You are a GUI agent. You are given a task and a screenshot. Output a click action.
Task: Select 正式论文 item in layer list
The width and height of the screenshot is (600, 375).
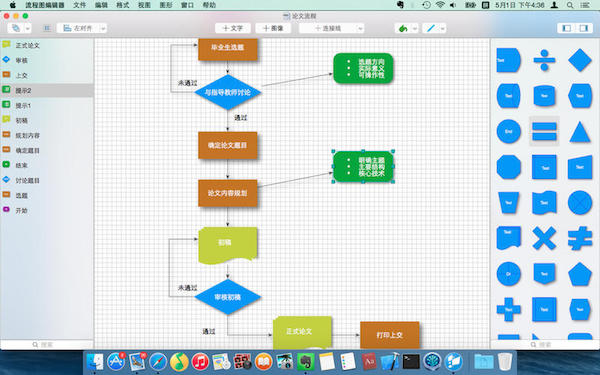47,45
